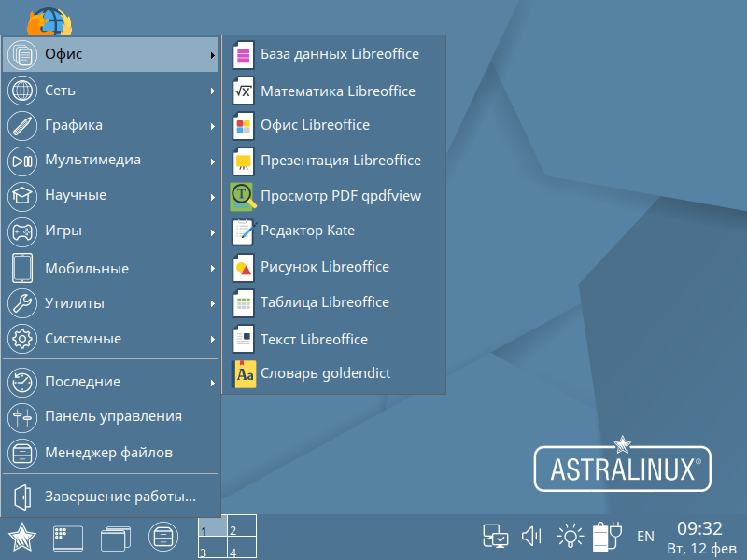Expand the Системные submenu arrow
Viewport: 747px width, 560px height.
pos(213,340)
